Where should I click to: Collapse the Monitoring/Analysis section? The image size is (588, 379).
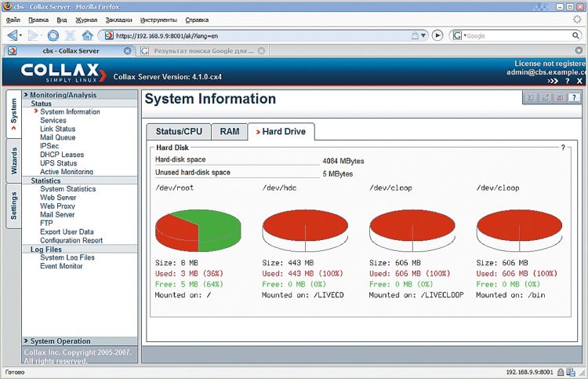[63, 95]
